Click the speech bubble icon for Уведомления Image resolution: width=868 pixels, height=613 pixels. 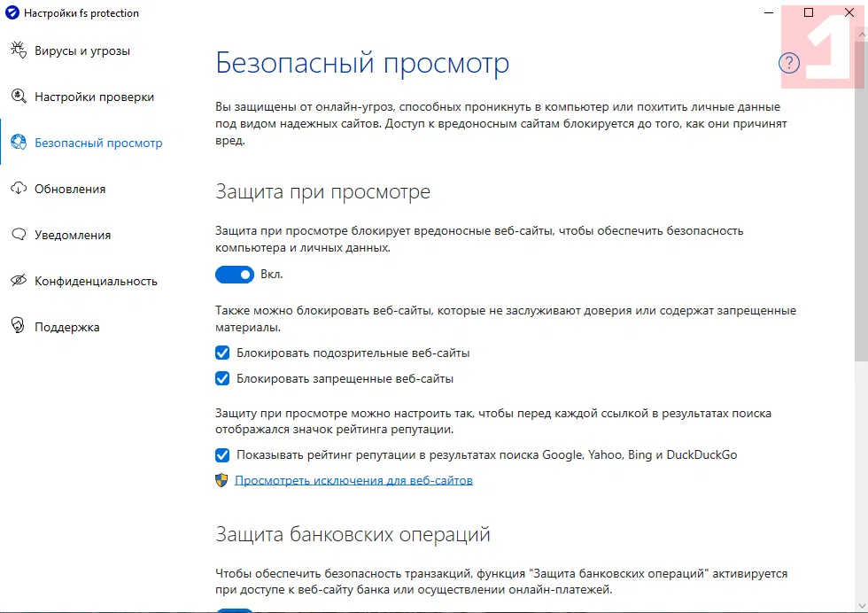pos(19,234)
